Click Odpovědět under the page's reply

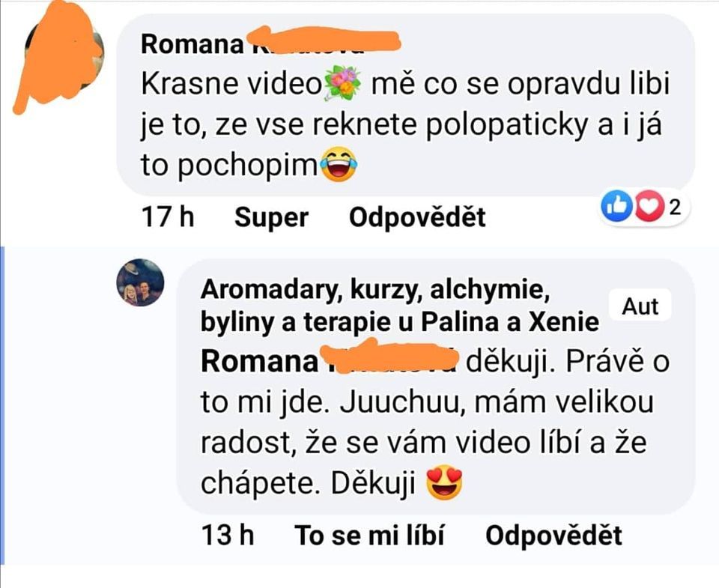553,536
